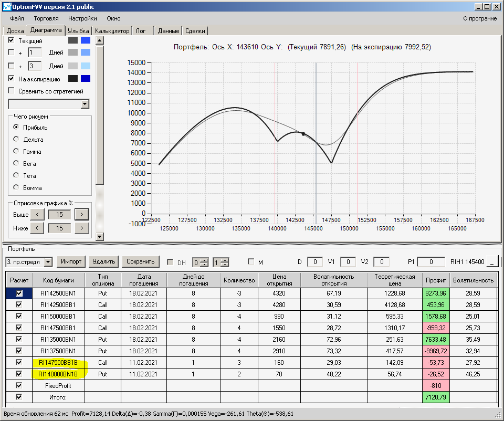
Task: Select the Дельта radio button
Action: point(16,139)
